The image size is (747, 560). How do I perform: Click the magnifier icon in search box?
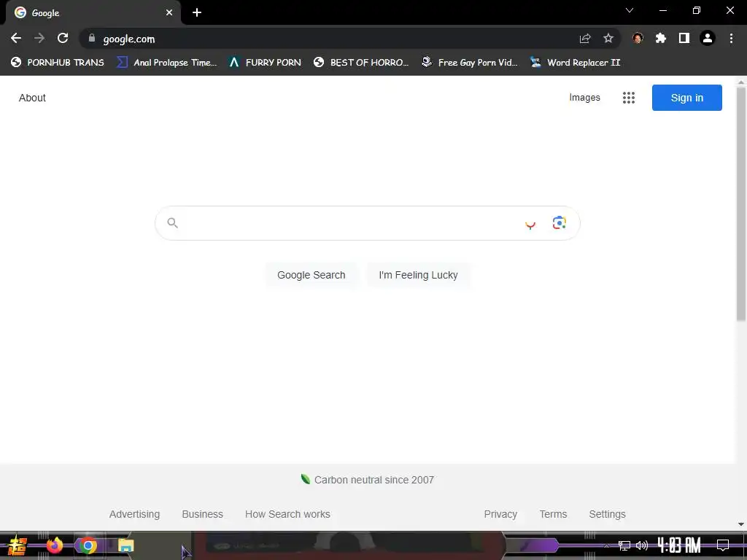(x=172, y=223)
